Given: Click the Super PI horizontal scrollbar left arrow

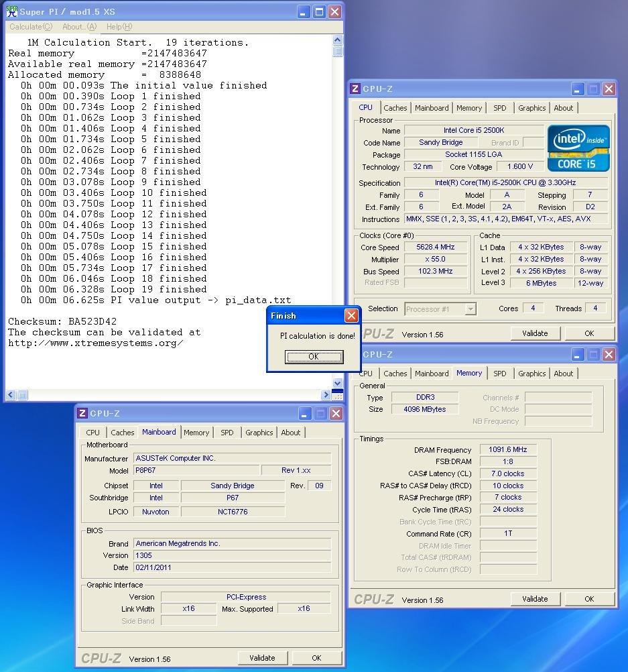Looking at the screenshot, I should 11,395.
